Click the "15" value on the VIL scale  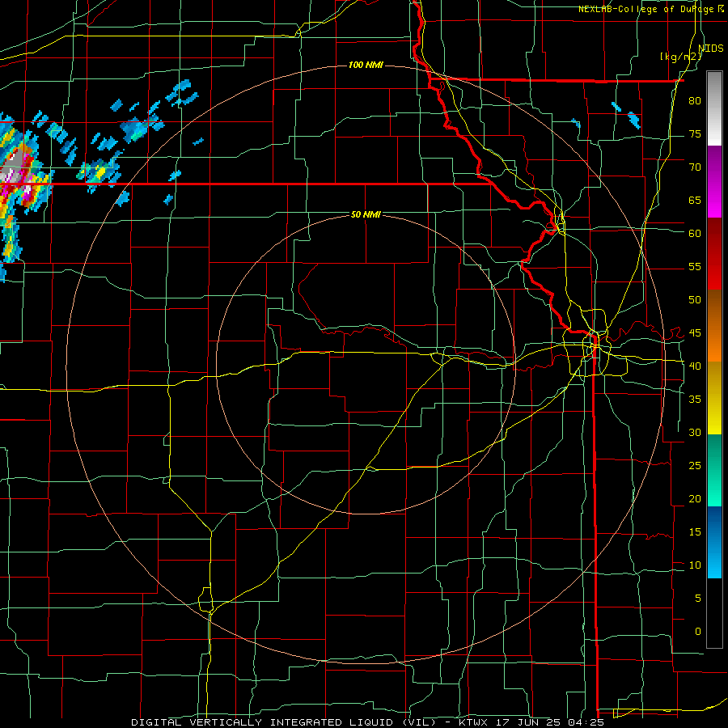[695, 531]
